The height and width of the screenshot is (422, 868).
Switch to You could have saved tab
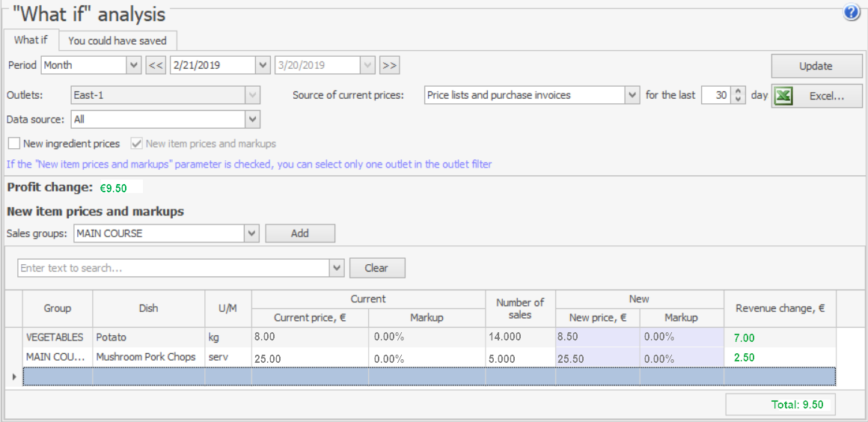pyautogui.click(x=117, y=40)
